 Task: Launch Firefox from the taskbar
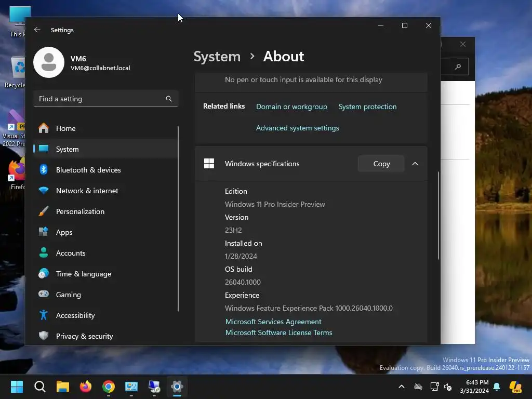click(x=86, y=387)
